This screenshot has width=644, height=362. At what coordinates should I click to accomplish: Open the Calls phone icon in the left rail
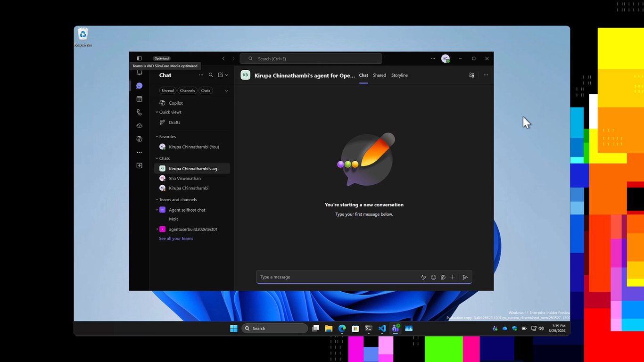tap(139, 112)
